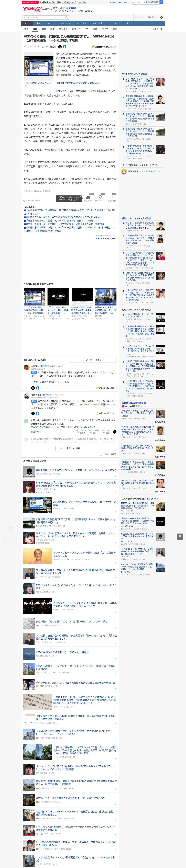The image size is (186, 868).
Task: Select the スポーツ category tab
Action: 76,29
